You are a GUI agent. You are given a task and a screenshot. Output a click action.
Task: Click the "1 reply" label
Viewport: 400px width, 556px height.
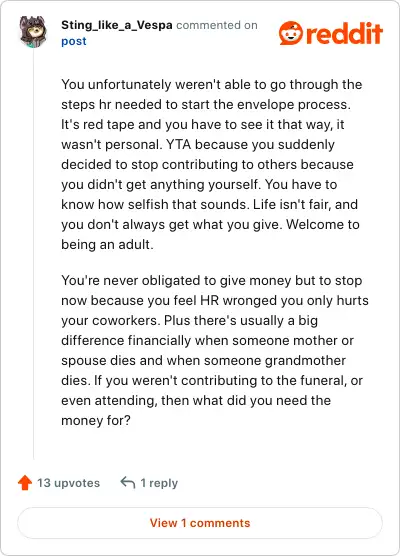(159, 483)
